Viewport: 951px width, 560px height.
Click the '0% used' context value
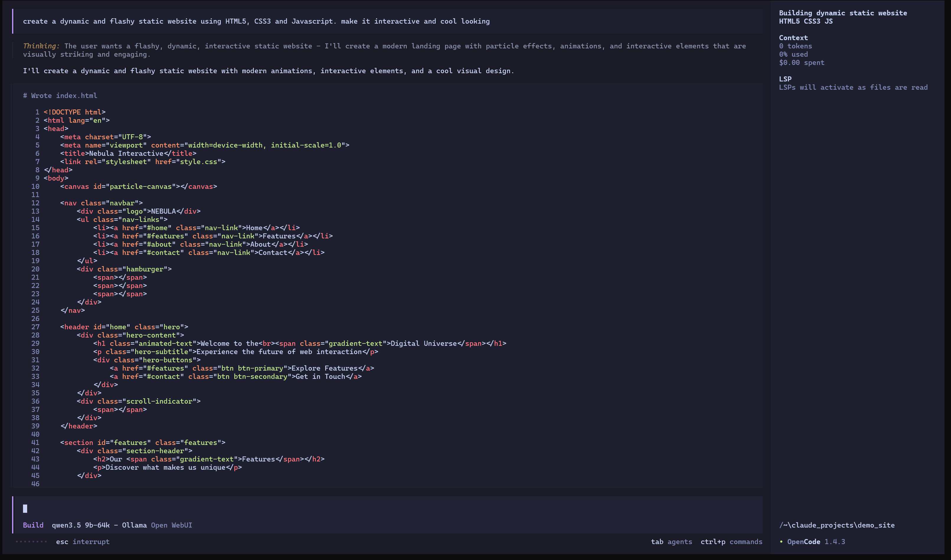[794, 54]
